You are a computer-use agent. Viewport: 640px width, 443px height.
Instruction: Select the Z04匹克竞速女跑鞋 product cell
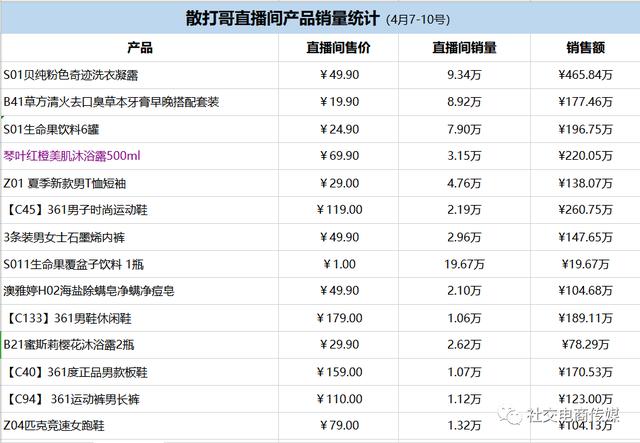(140, 426)
